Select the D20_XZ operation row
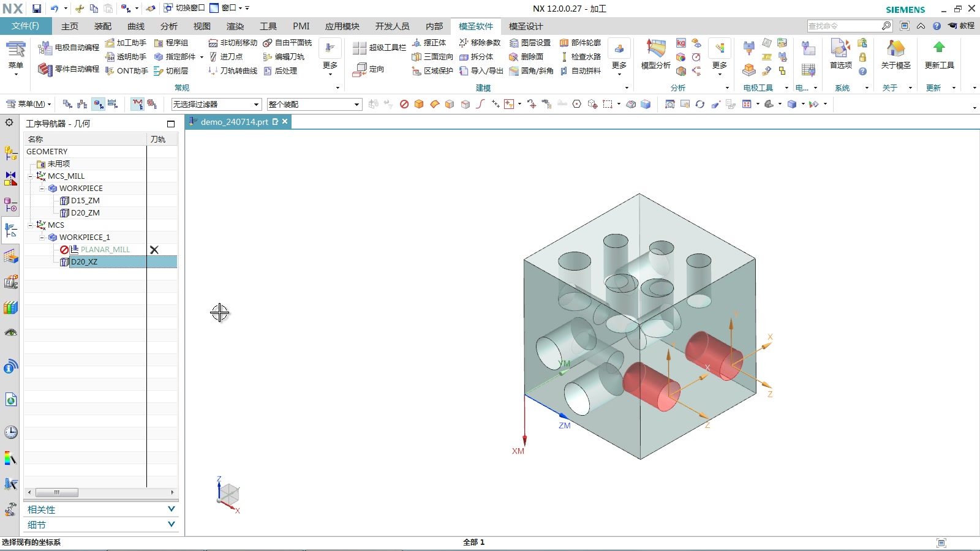The width and height of the screenshot is (980, 551). [100, 262]
